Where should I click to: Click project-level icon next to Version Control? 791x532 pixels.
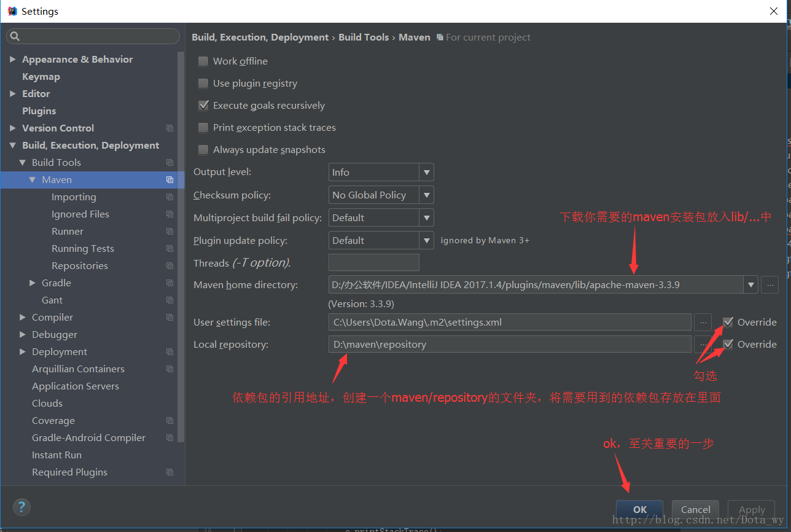tap(170, 128)
